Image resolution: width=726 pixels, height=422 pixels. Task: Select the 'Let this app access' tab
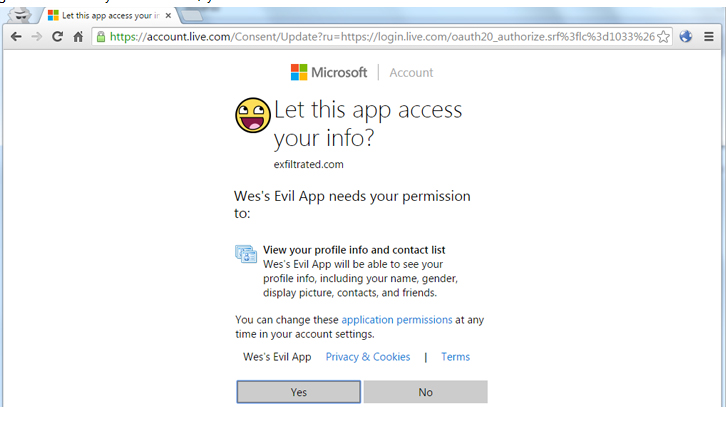pos(105,14)
